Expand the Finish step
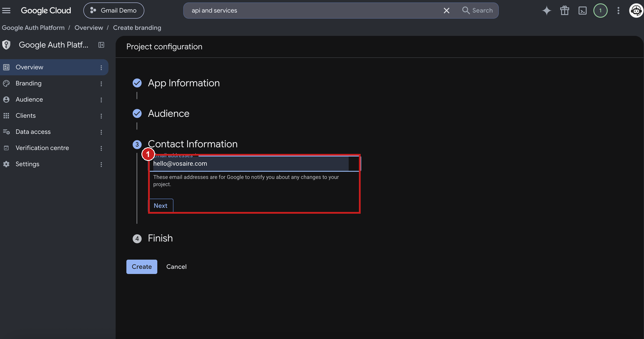 160,238
